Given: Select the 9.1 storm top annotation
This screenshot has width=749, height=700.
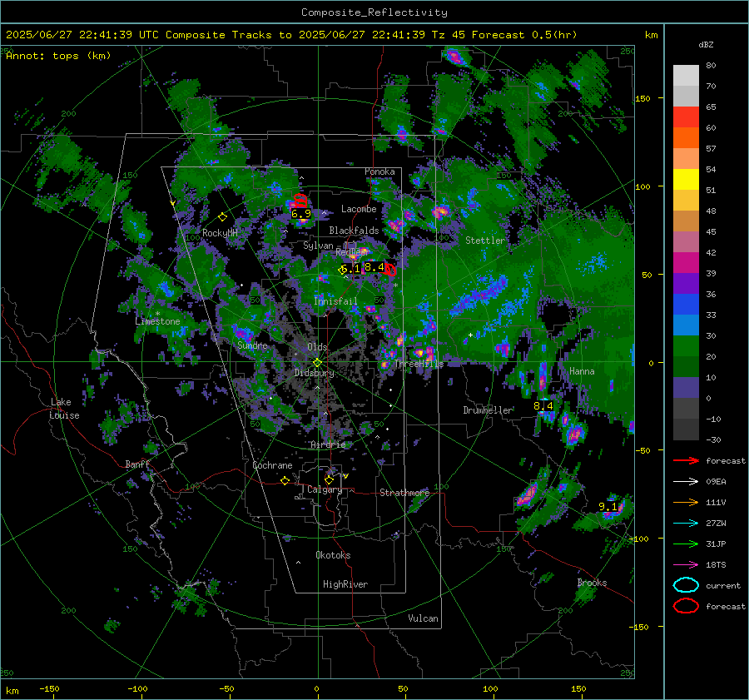Looking at the screenshot, I should click(x=608, y=507).
